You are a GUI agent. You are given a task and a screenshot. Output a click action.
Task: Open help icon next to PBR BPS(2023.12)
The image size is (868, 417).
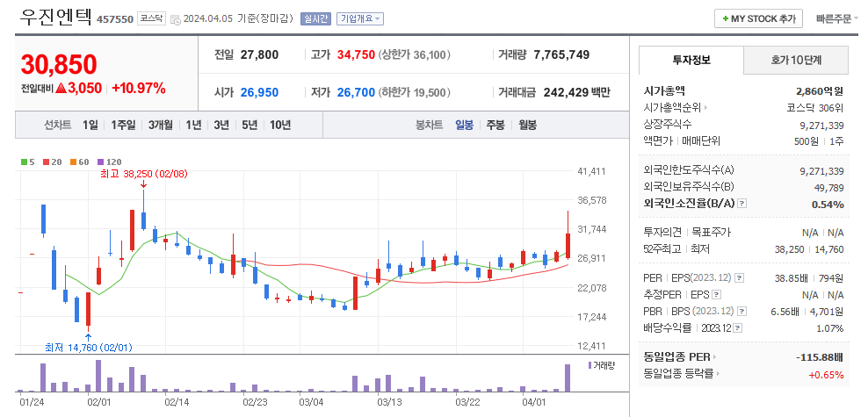coord(743,312)
